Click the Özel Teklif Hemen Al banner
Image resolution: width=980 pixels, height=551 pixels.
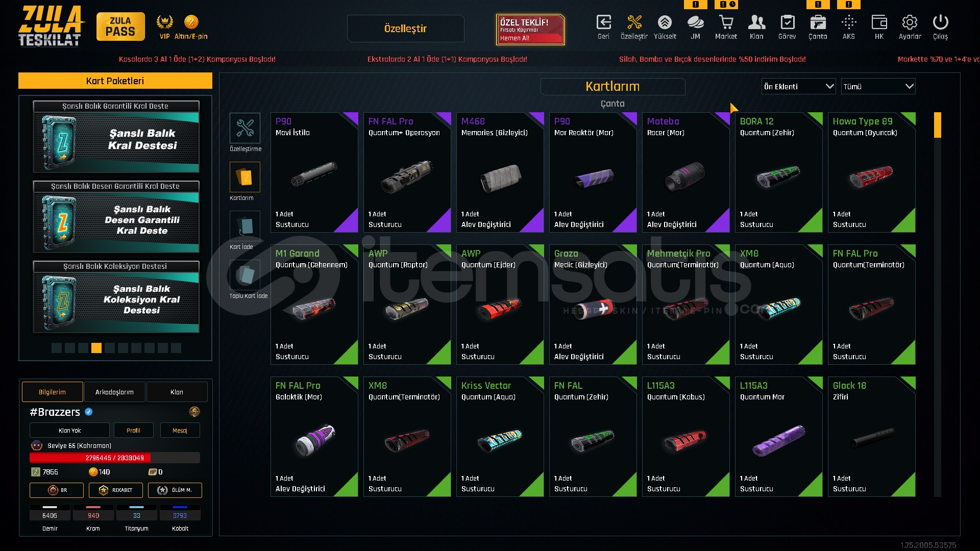pyautogui.click(x=530, y=30)
